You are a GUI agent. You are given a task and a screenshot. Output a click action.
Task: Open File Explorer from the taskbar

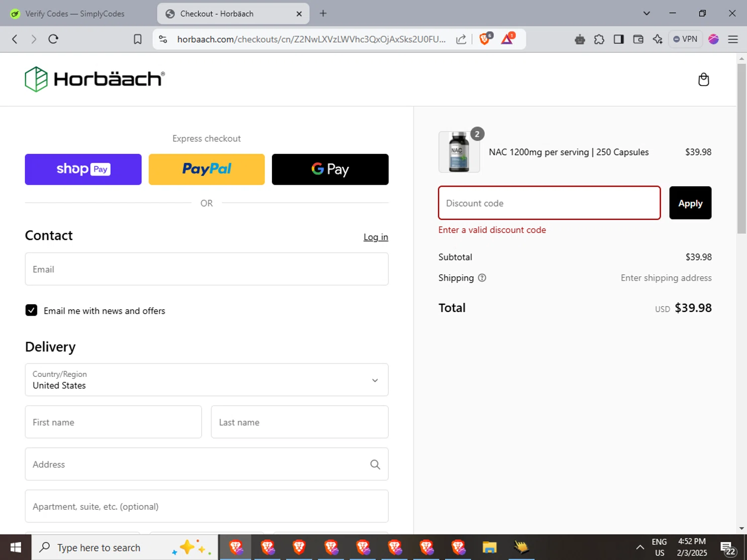point(490,548)
